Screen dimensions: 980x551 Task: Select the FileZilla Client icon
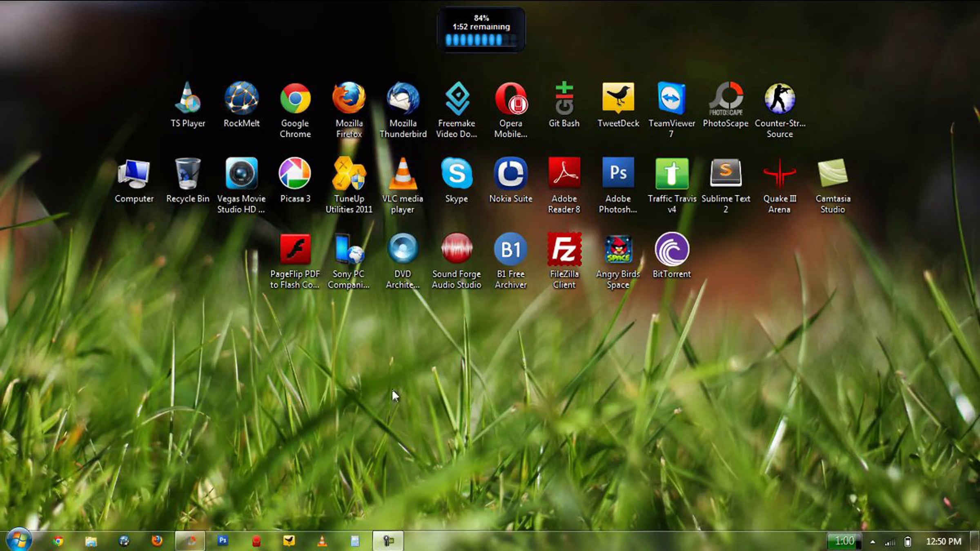pyautogui.click(x=564, y=249)
